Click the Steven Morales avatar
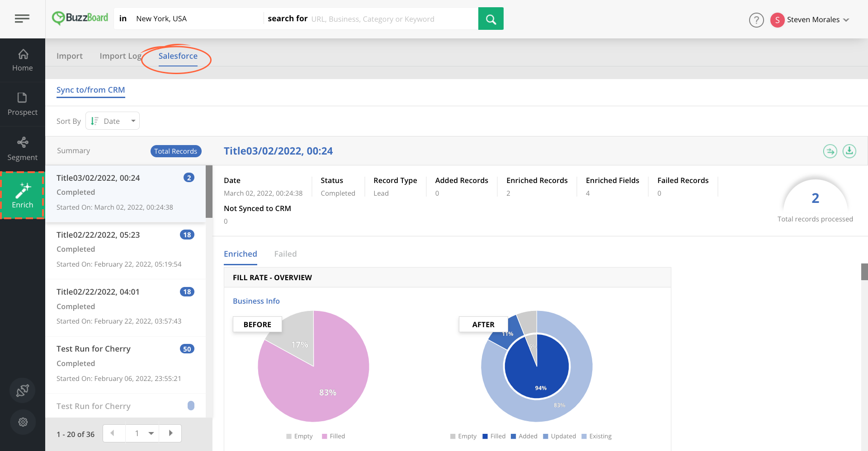 777,20
